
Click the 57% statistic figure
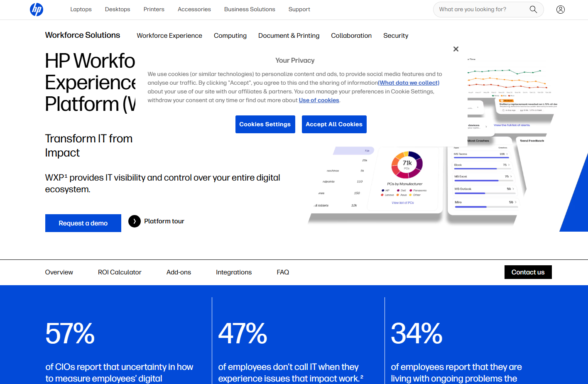(x=70, y=333)
